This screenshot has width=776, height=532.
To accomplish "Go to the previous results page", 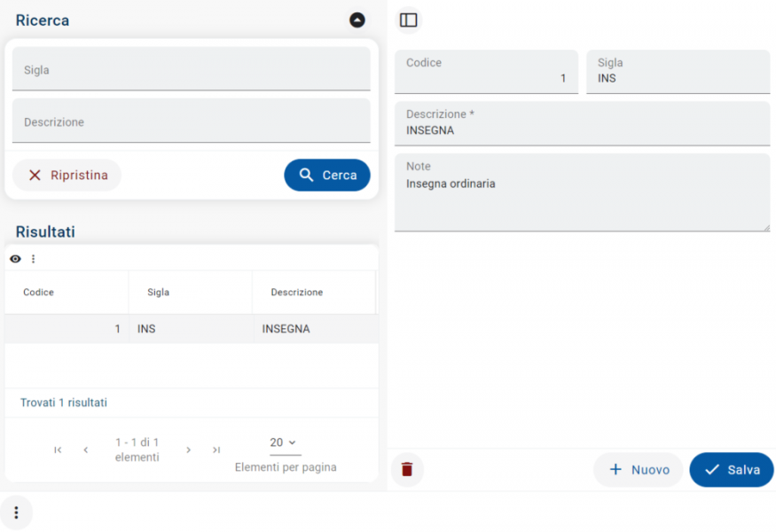I will click(86, 450).
